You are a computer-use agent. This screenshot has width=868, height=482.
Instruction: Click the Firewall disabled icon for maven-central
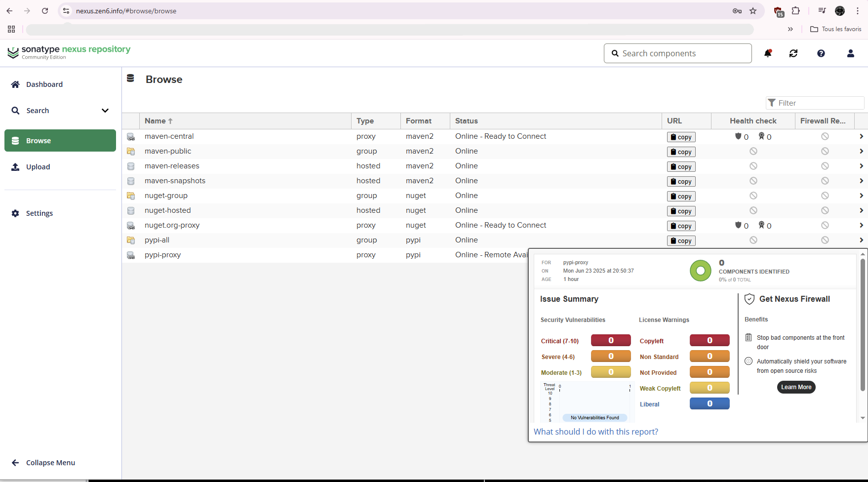(x=825, y=136)
